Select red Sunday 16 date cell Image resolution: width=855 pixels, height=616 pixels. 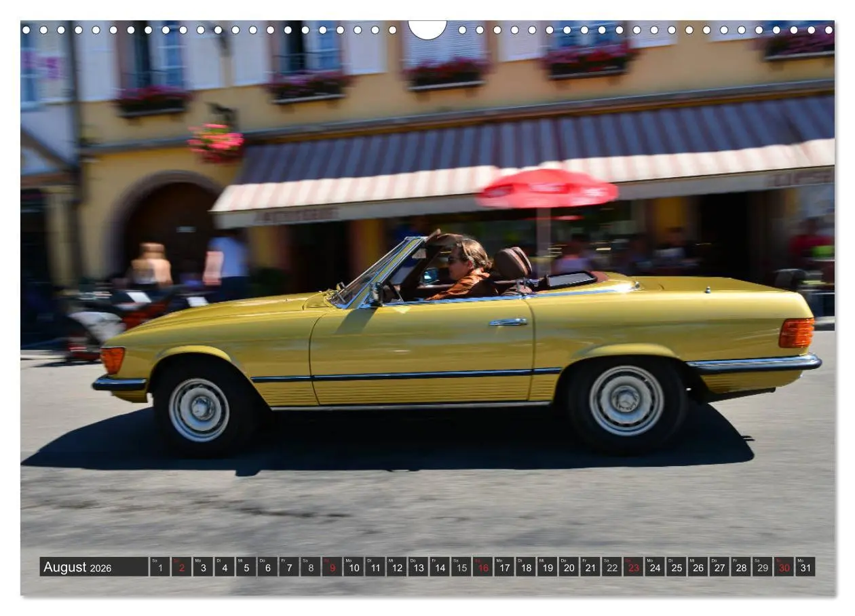[482, 567]
